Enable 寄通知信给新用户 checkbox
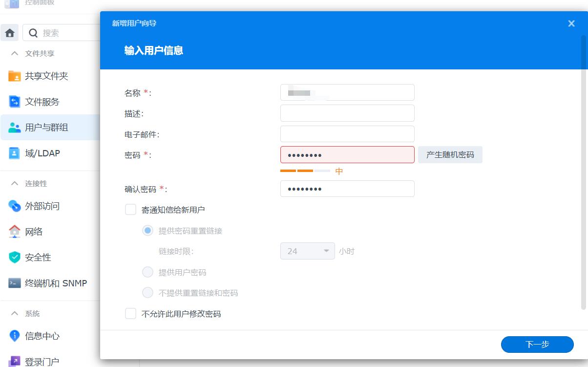Viewport: 588px width, 367px height. pyautogui.click(x=130, y=210)
